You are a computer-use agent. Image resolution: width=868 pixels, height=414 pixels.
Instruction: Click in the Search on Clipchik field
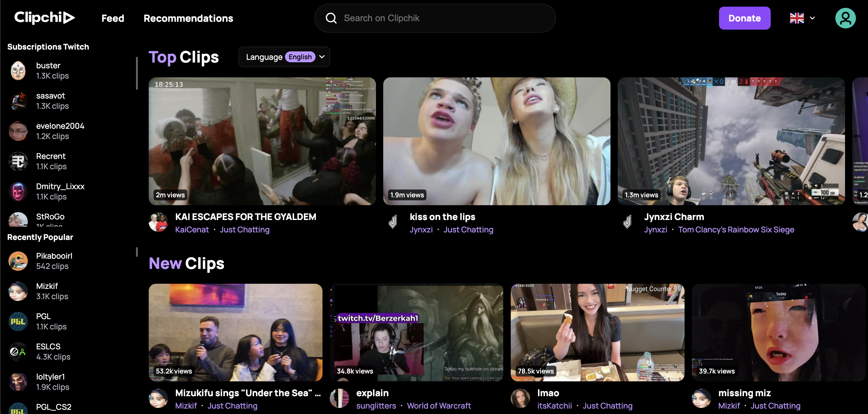point(435,18)
